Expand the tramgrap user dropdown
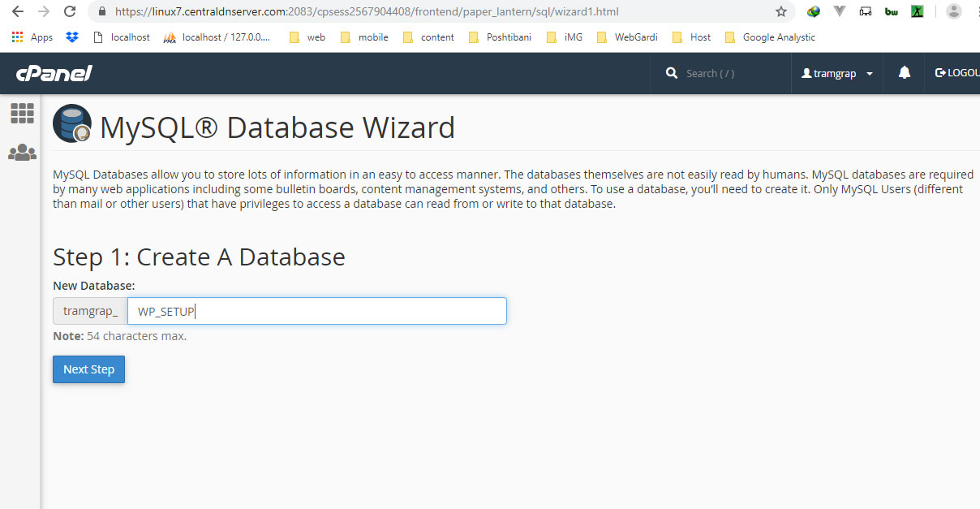980x509 pixels. click(x=837, y=73)
